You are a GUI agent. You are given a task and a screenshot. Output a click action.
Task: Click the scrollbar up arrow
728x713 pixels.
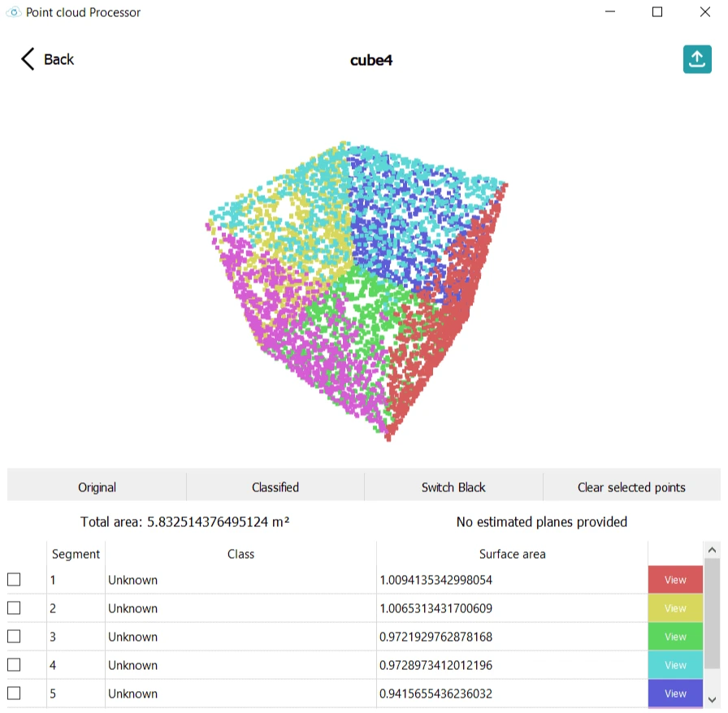[x=712, y=550]
